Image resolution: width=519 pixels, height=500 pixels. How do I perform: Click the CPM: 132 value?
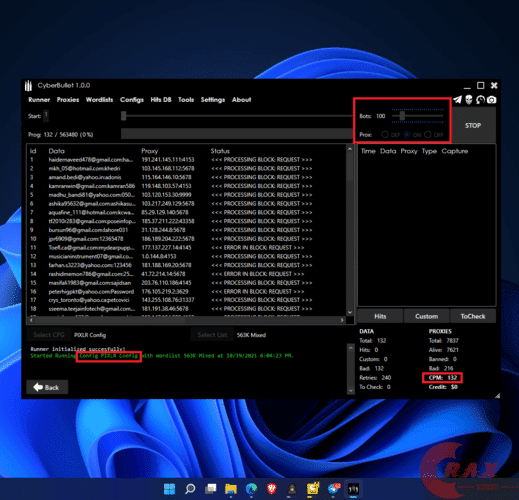click(x=443, y=378)
